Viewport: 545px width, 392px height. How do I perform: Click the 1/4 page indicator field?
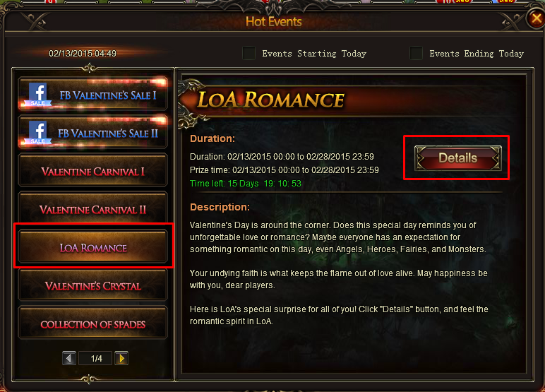click(x=95, y=358)
